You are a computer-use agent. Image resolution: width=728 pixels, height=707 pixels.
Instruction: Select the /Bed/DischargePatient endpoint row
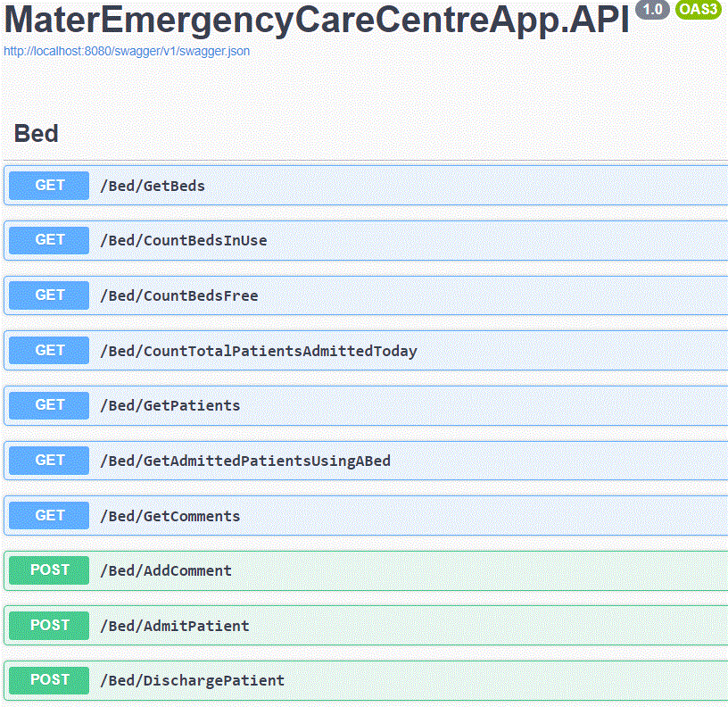[357, 680]
